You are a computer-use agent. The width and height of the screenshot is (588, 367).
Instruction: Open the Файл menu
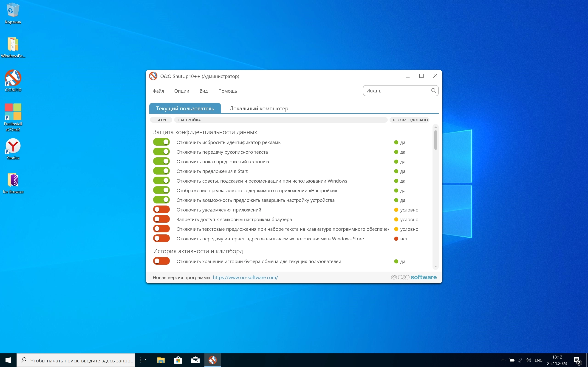coord(158,91)
